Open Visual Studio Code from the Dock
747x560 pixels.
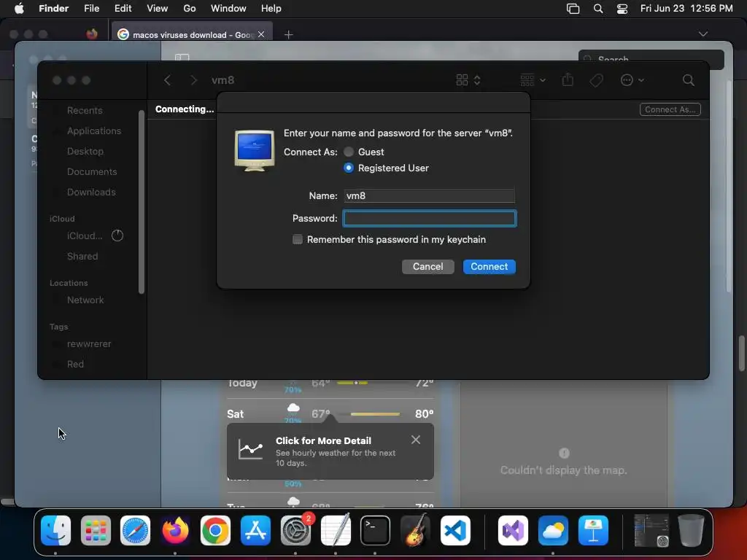point(455,531)
